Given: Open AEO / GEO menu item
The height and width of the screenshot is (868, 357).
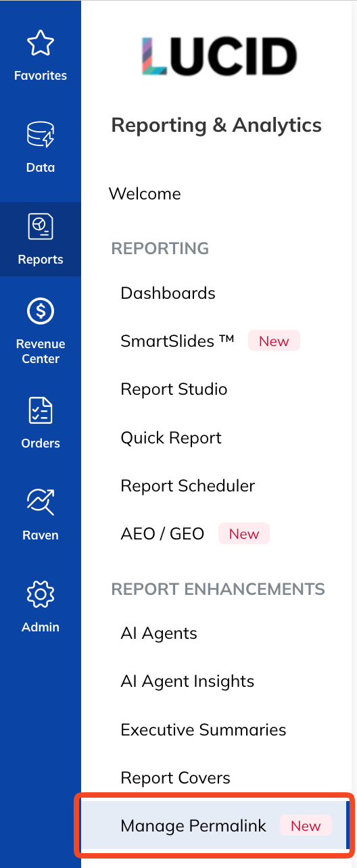Looking at the screenshot, I should (162, 534).
